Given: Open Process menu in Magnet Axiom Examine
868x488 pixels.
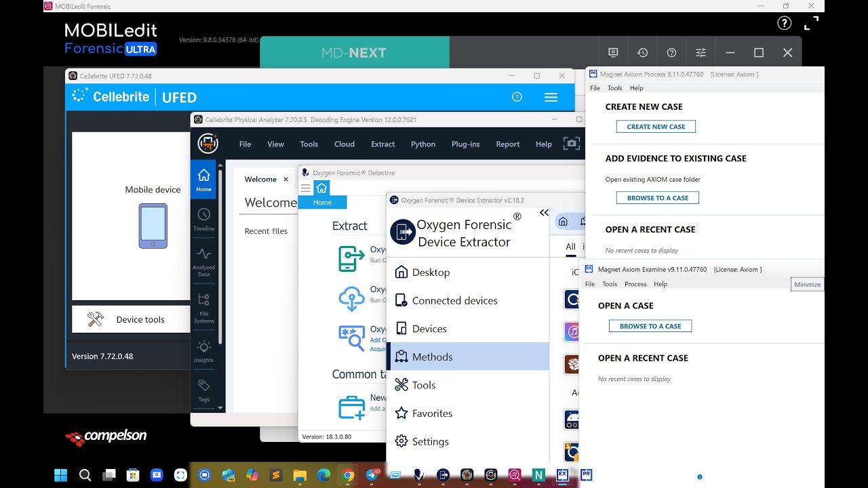Looking at the screenshot, I should click(x=635, y=284).
